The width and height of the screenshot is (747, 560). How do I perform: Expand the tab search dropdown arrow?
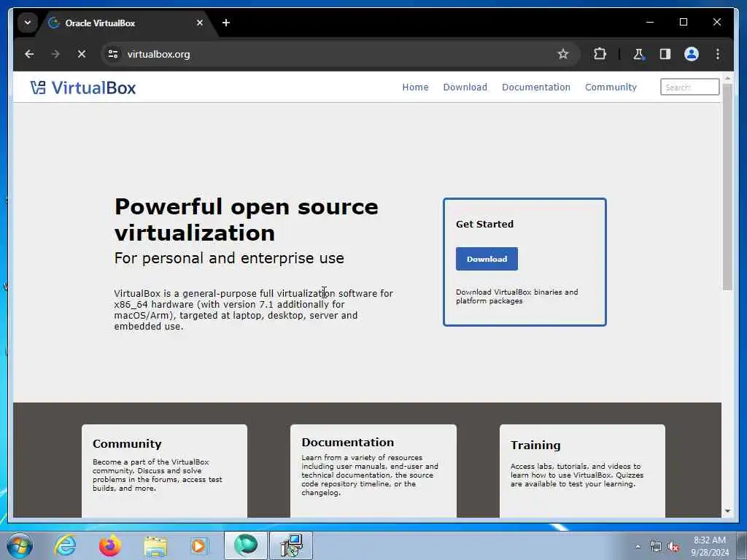(x=28, y=23)
